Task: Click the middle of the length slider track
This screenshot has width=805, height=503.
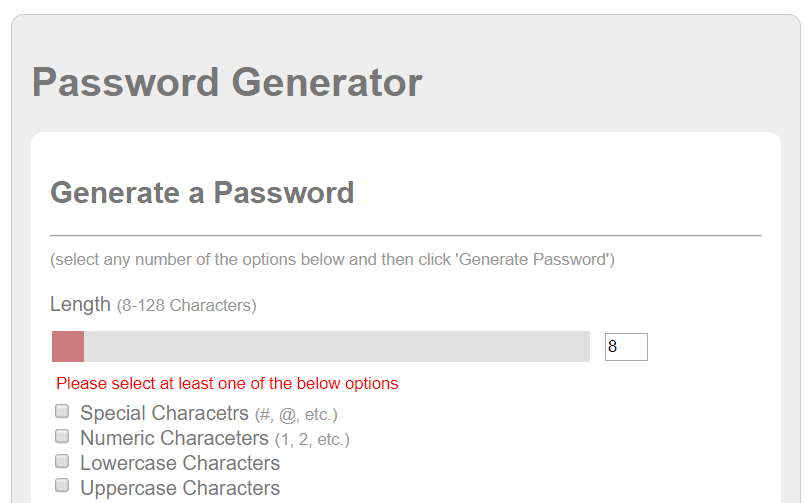Action: point(321,346)
